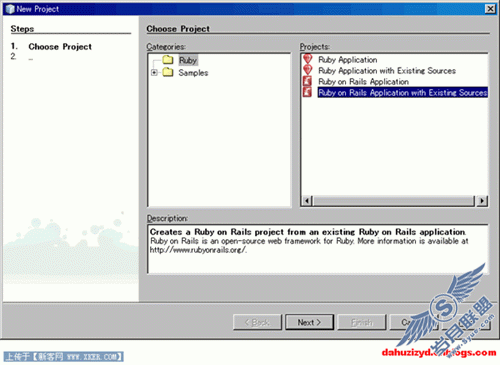Select Ruby on Rails Application project
This screenshot has width=500, height=365.
pos(364,82)
